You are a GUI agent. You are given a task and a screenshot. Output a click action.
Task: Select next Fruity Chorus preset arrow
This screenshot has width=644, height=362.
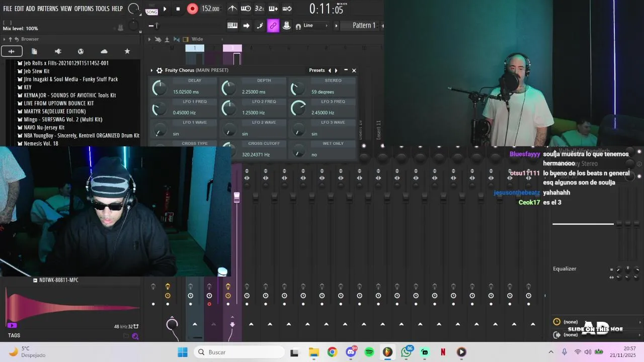pos(337,70)
